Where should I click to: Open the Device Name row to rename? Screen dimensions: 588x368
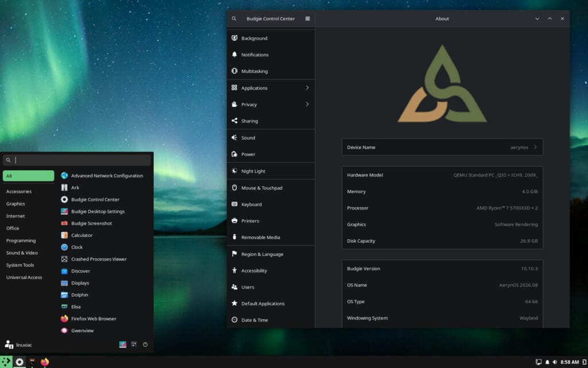tap(442, 147)
